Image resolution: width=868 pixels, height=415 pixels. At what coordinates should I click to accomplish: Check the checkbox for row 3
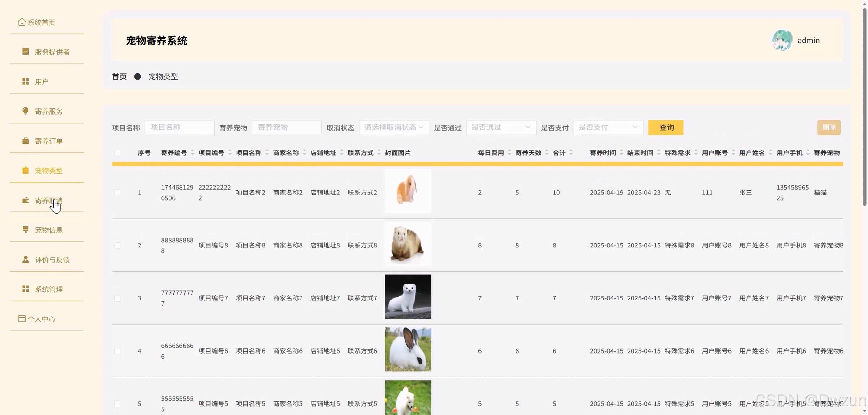click(x=118, y=298)
